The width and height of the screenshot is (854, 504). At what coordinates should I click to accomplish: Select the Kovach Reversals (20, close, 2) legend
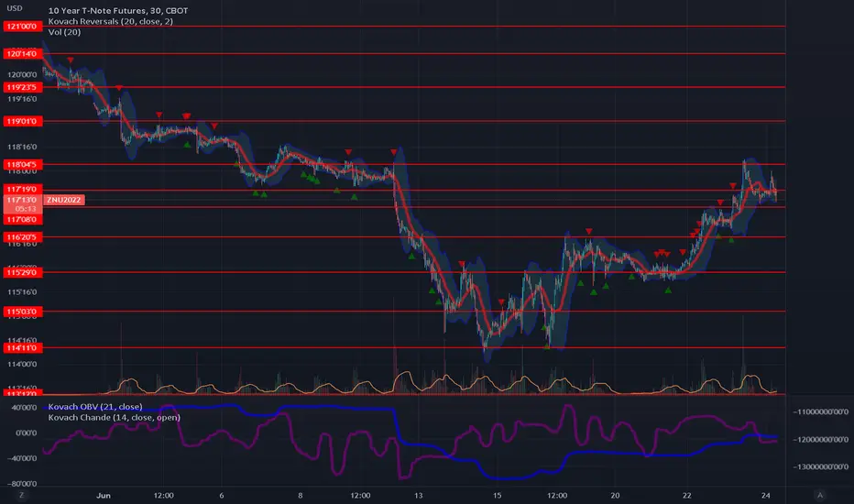[111, 21]
